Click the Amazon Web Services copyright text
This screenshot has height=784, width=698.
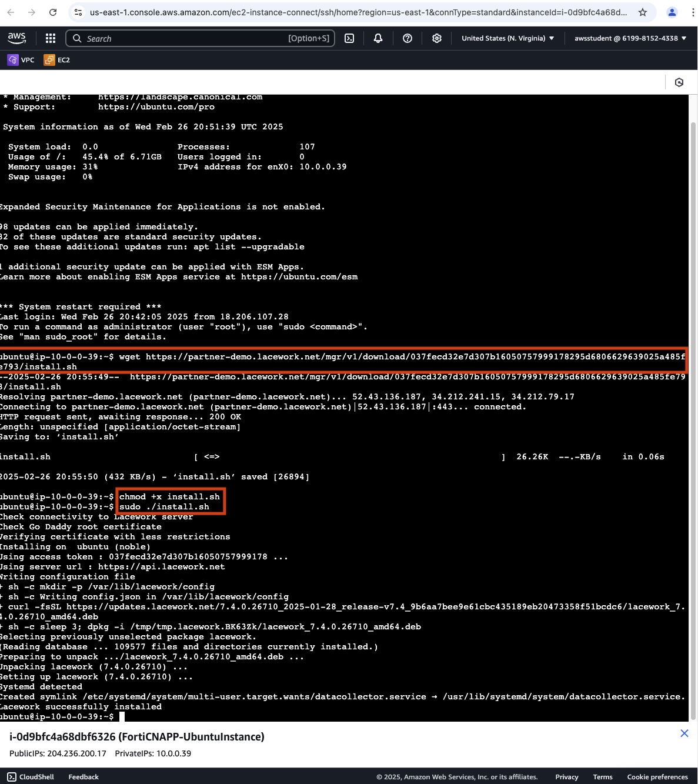457,777
